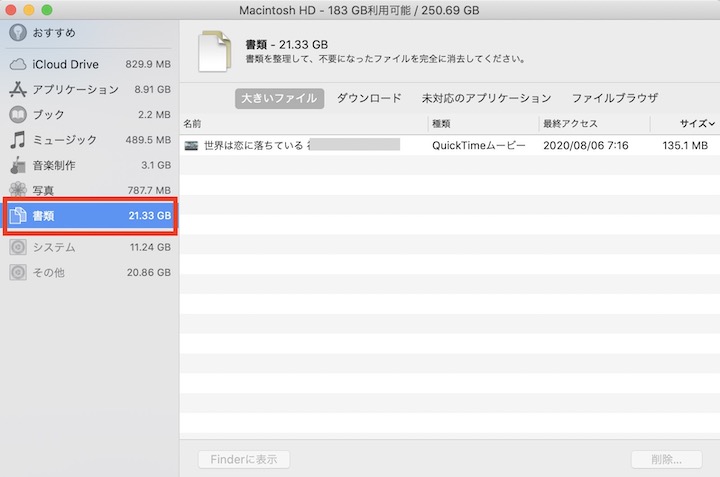Click the 489.5 MB music size
The height and width of the screenshot is (477, 720).
point(148,140)
